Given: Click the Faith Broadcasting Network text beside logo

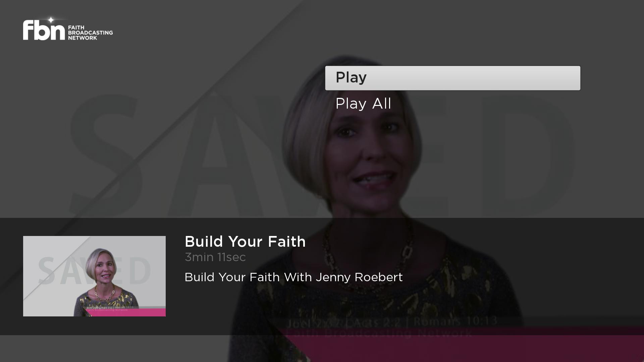Looking at the screenshot, I should pyautogui.click(x=90, y=33).
